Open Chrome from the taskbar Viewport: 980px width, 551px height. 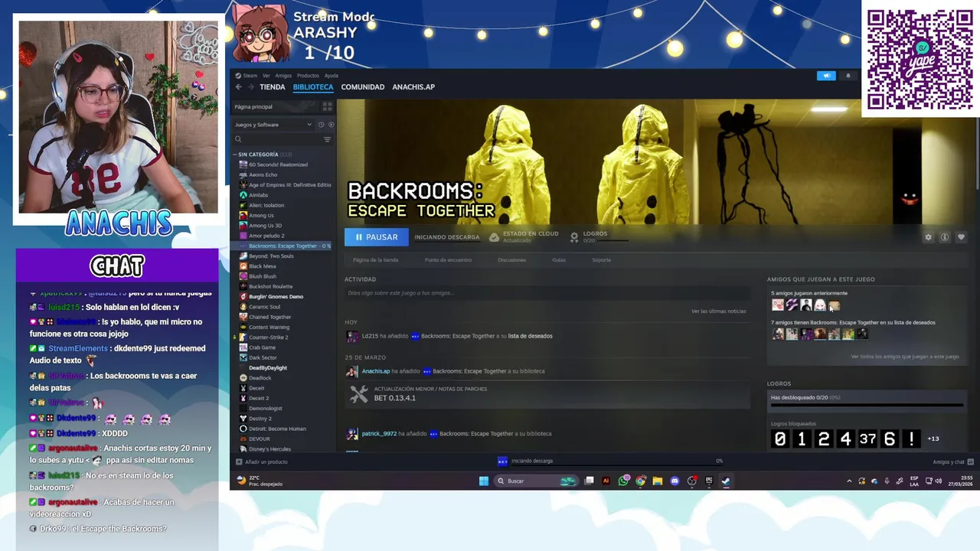pyautogui.click(x=640, y=481)
